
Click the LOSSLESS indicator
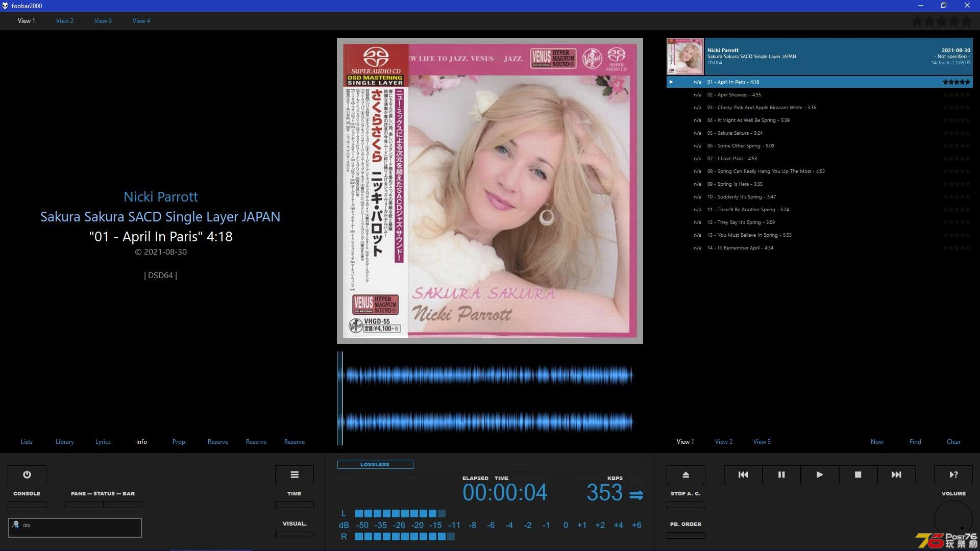(x=375, y=465)
